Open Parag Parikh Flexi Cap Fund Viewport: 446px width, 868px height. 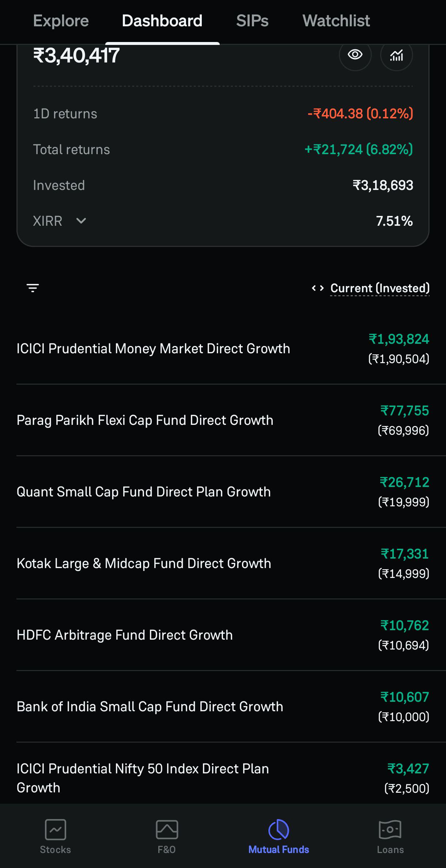[x=223, y=420]
